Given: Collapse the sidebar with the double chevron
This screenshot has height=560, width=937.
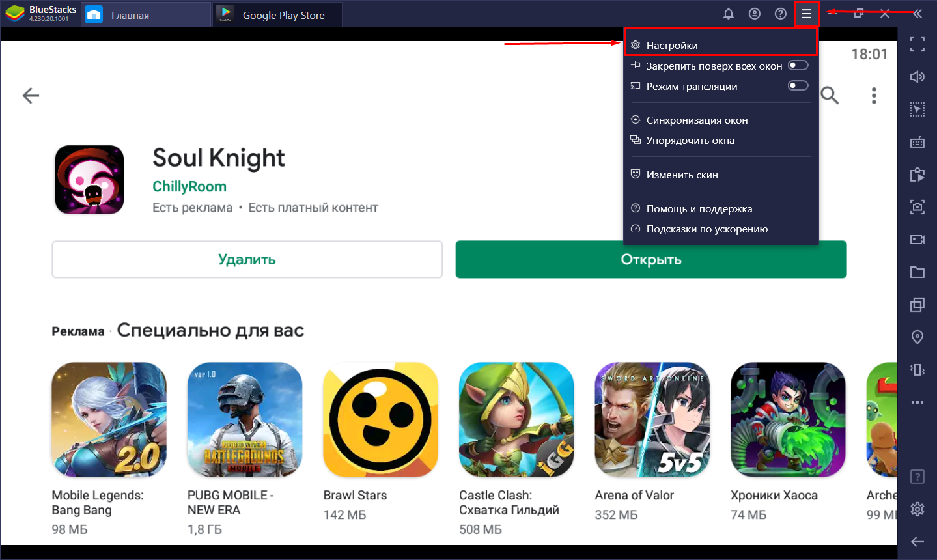Looking at the screenshot, I should click(917, 14).
